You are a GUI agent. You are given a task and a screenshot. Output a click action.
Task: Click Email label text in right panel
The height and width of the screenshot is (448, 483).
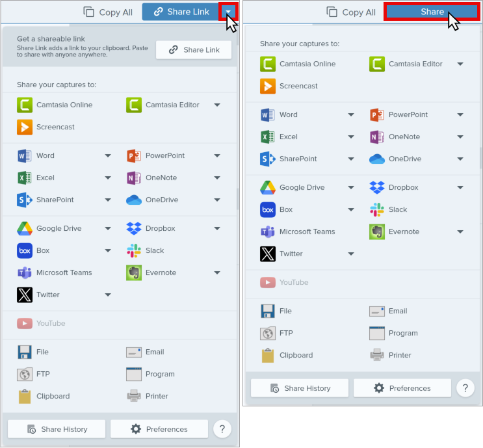point(398,311)
